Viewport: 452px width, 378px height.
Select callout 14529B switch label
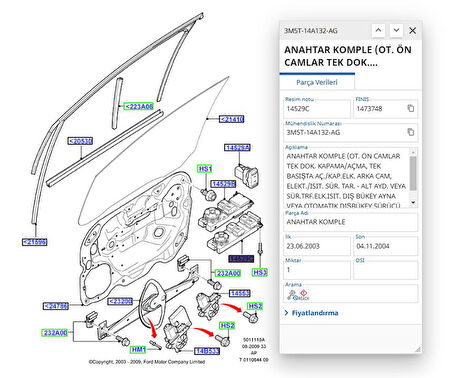(223, 184)
